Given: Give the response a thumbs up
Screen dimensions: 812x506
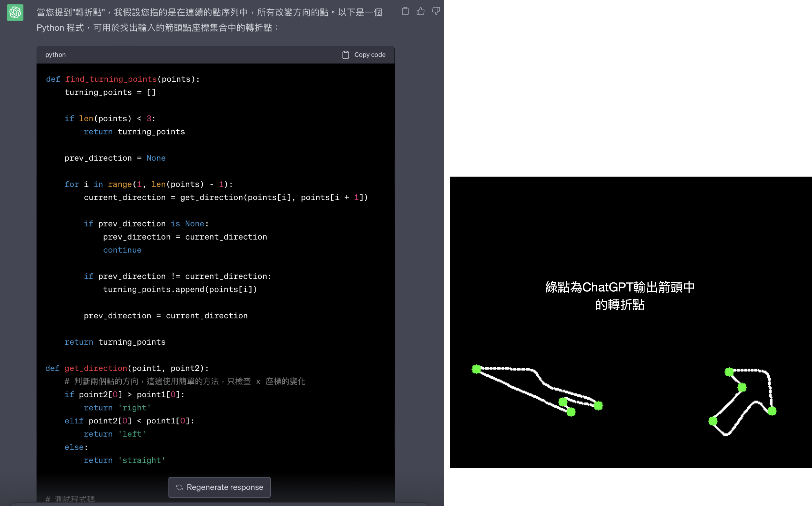Looking at the screenshot, I should tap(420, 11).
